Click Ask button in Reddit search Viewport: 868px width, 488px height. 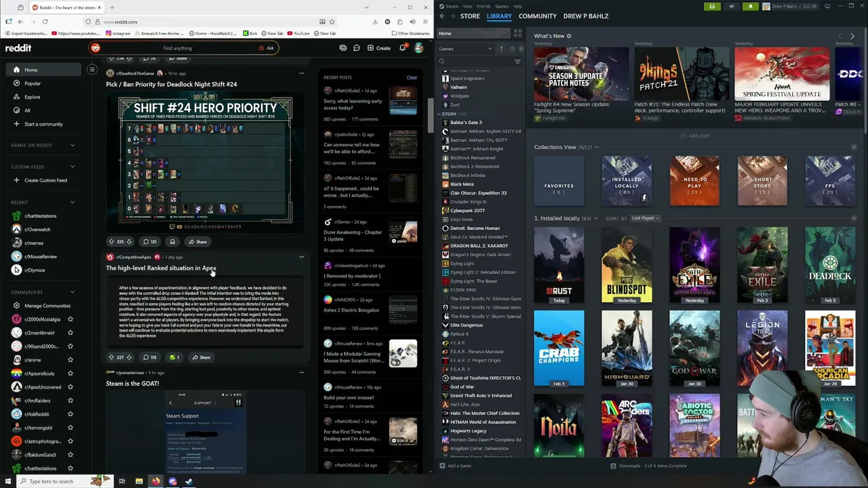[267, 48]
